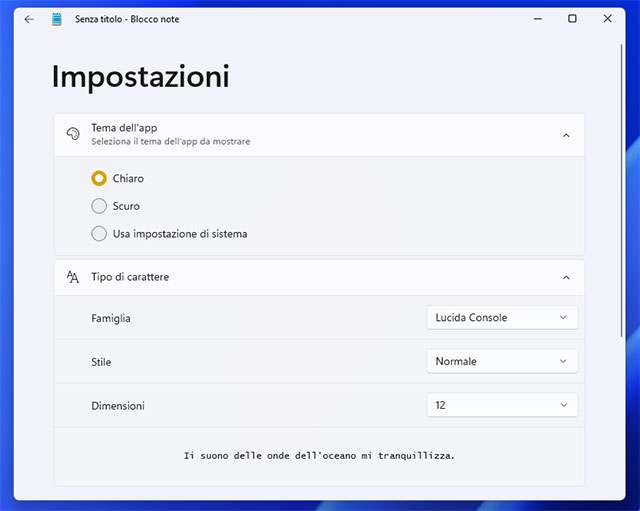Click the palette icon beside Tema dell'app

tap(73, 134)
